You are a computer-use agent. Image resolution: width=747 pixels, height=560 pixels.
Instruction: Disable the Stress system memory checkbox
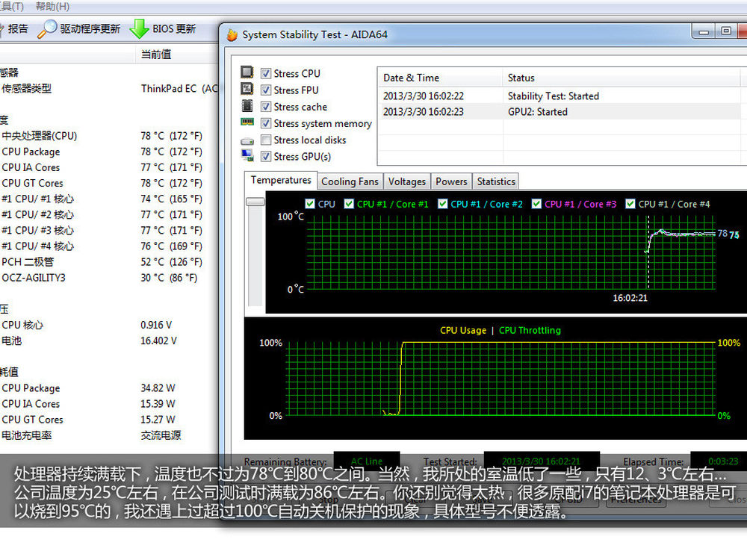coord(266,123)
